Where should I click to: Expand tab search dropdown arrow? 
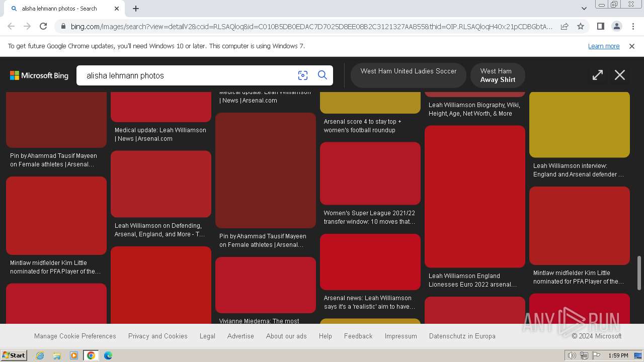584,9
